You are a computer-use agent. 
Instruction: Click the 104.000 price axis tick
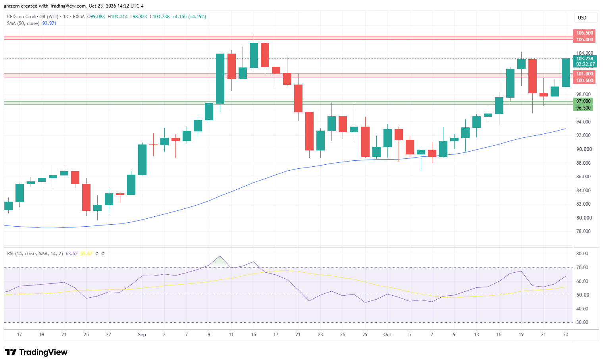[585, 53]
